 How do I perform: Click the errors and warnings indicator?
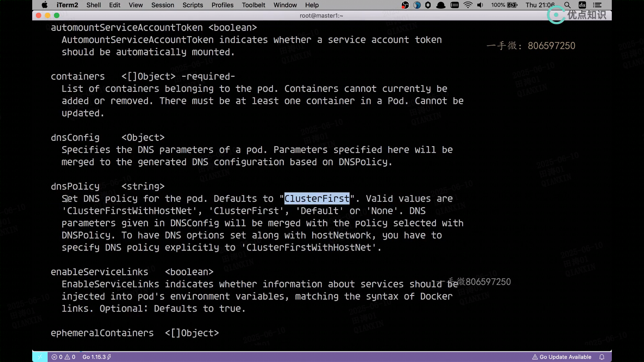(x=63, y=357)
